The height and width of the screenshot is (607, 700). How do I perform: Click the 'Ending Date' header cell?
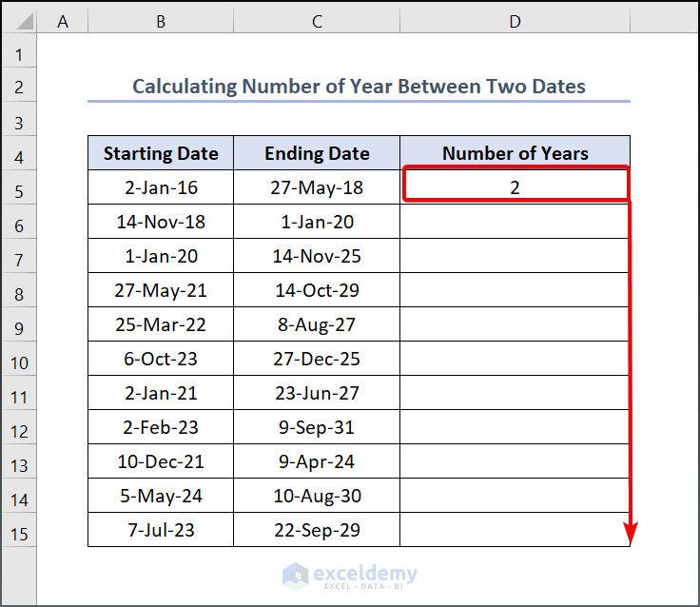[x=317, y=153]
